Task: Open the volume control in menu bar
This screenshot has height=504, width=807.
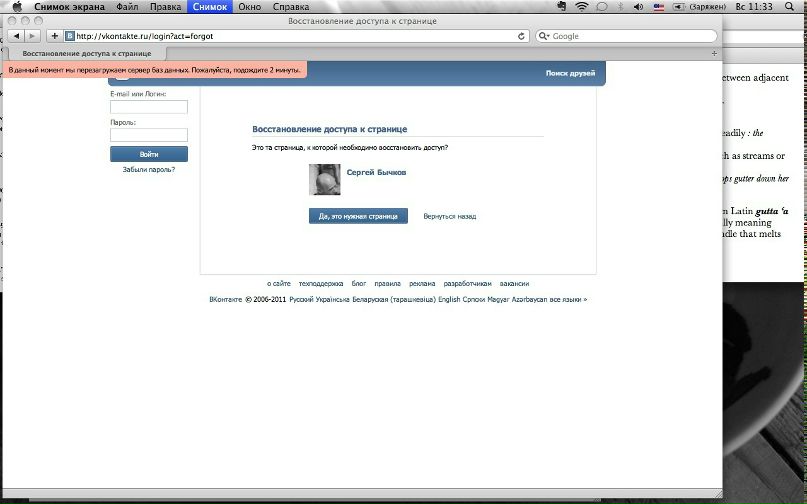Action: [x=638, y=7]
